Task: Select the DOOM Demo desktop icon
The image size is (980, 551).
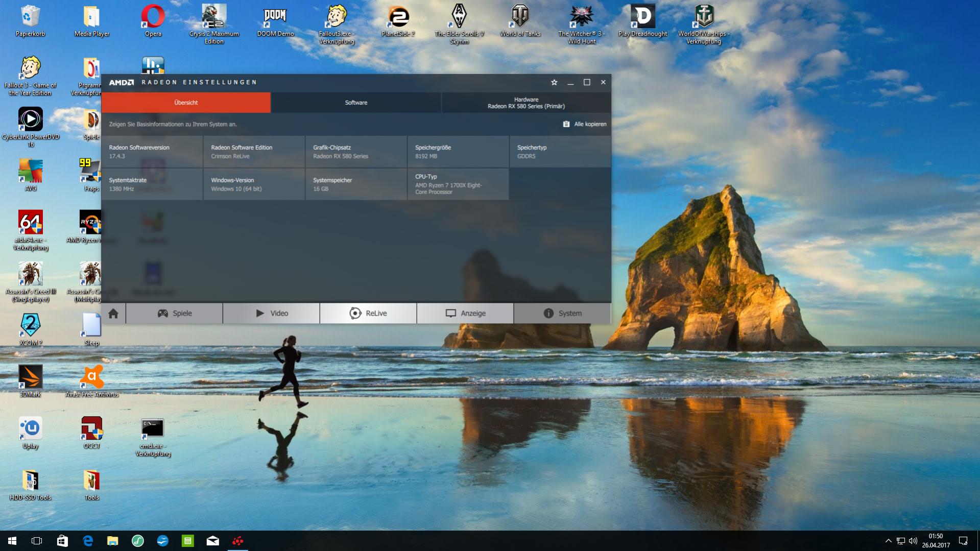Action: click(275, 21)
